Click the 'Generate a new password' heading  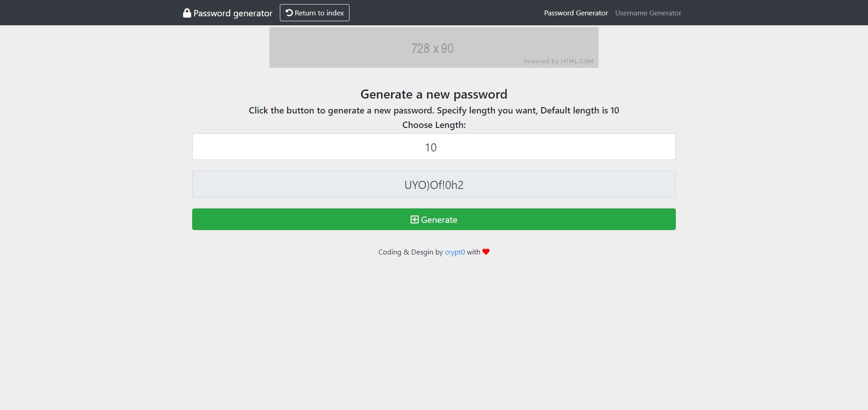[434, 94]
